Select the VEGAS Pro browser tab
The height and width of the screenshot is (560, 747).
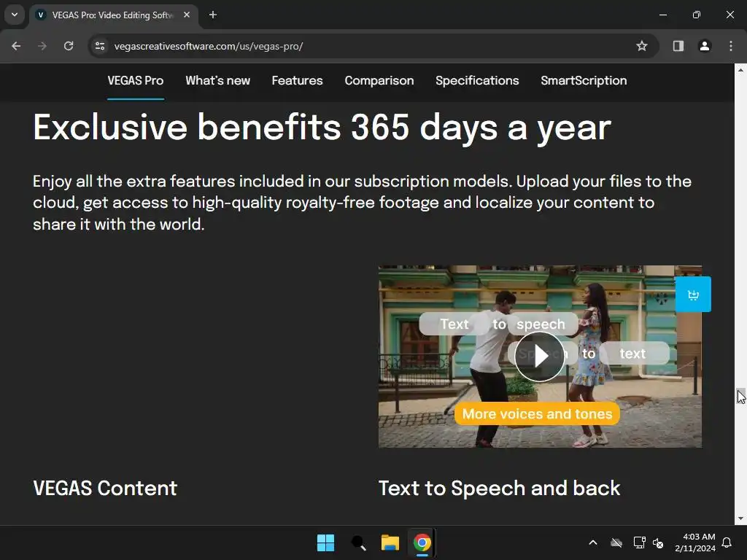pos(113,15)
